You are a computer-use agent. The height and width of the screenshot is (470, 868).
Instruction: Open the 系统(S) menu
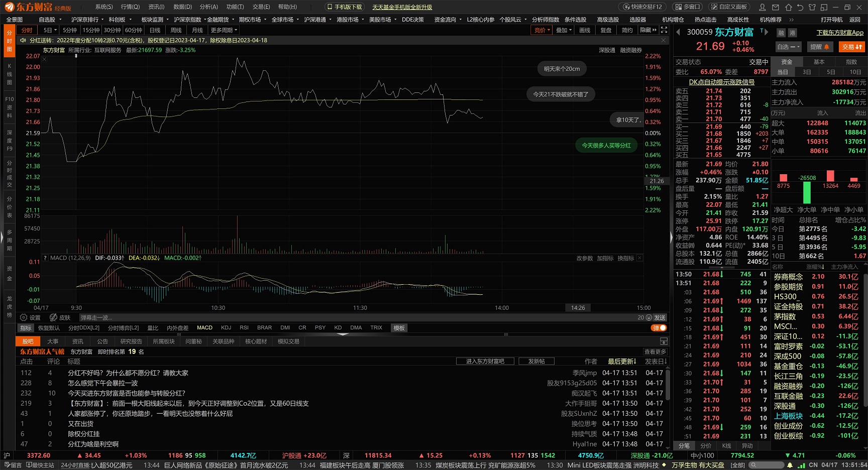click(104, 7)
